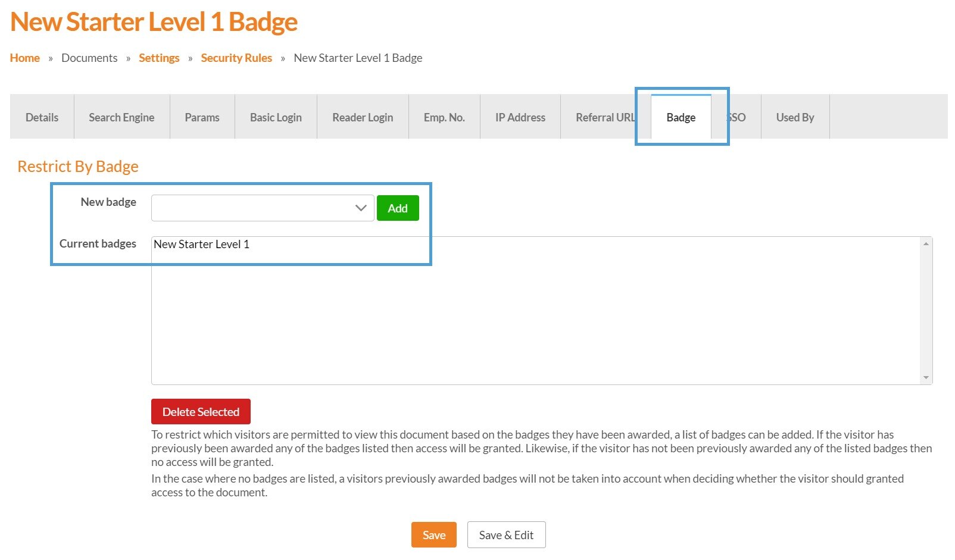Click the Save & Edit button
The height and width of the screenshot is (560, 955).
tap(506, 535)
